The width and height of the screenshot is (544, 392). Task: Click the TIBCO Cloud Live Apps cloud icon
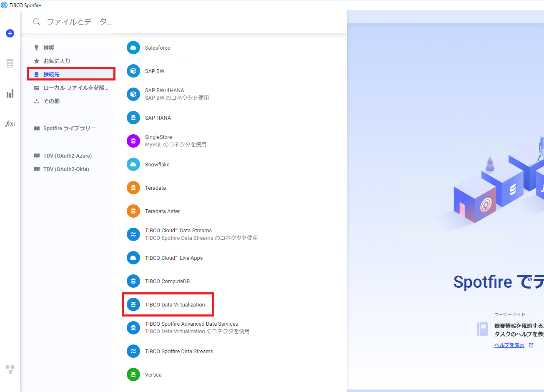point(133,258)
